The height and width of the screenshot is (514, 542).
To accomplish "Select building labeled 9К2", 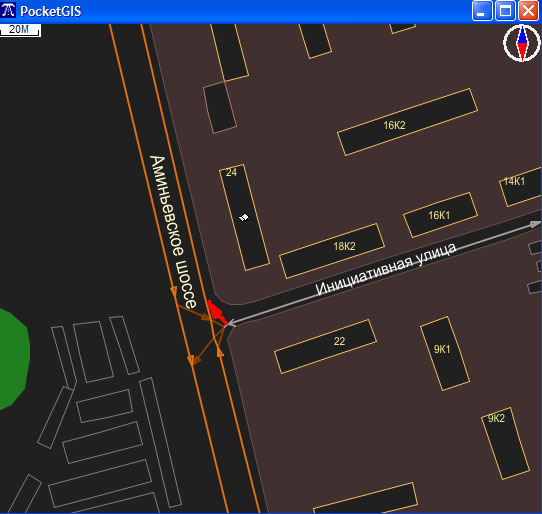I will pos(505,443).
